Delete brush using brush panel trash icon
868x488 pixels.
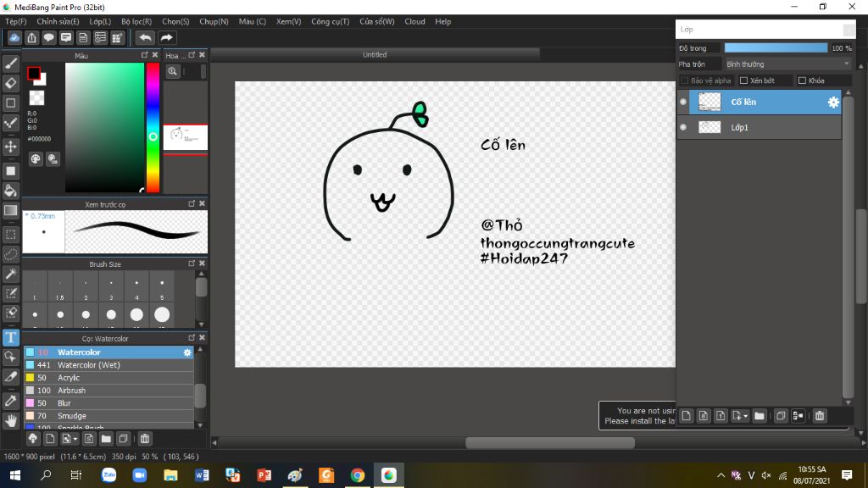(144, 439)
